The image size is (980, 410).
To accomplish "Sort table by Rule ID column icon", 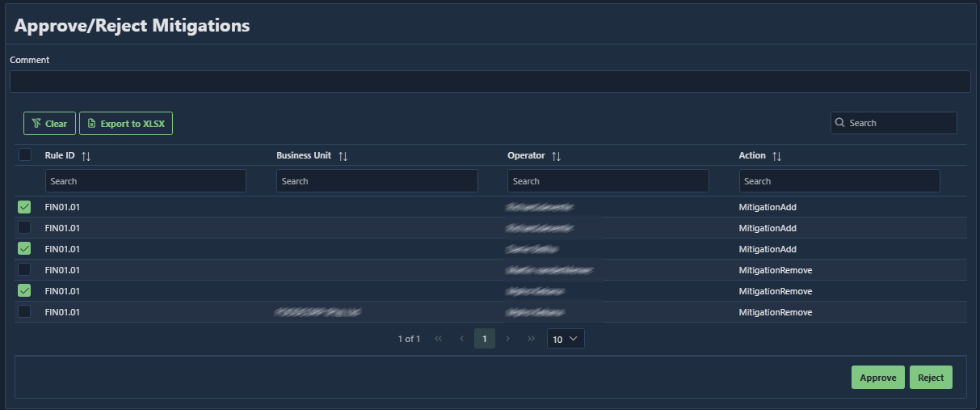I will pos(86,155).
